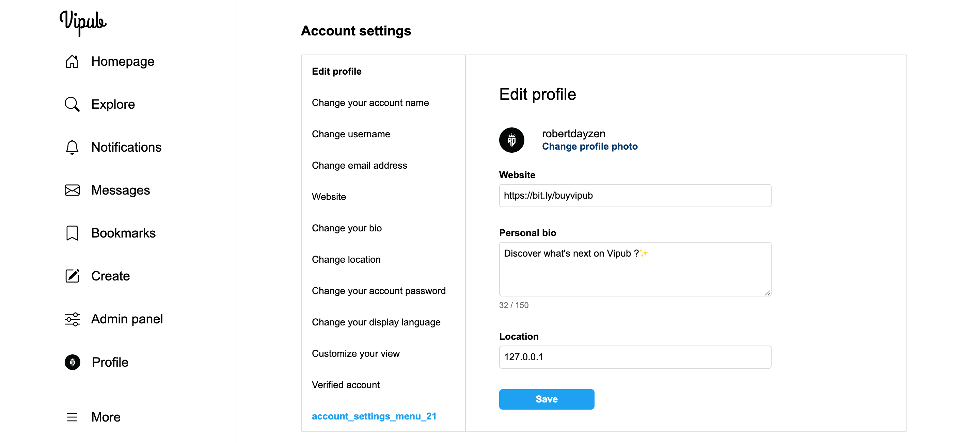Go to Homepage
The image size is (980, 443).
[123, 61]
